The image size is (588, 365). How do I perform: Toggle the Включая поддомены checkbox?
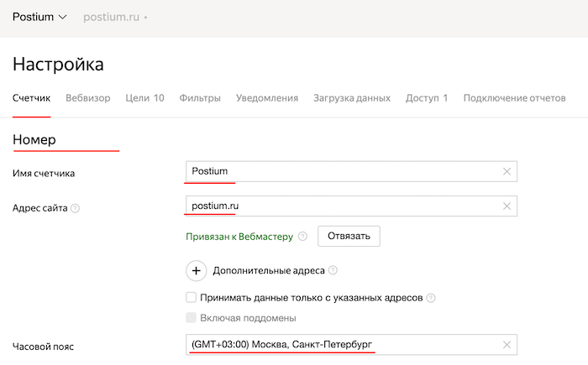tap(192, 318)
